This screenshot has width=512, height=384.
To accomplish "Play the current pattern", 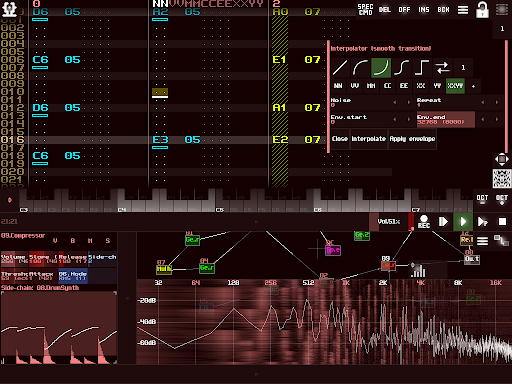I will click(x=482, y=222).
